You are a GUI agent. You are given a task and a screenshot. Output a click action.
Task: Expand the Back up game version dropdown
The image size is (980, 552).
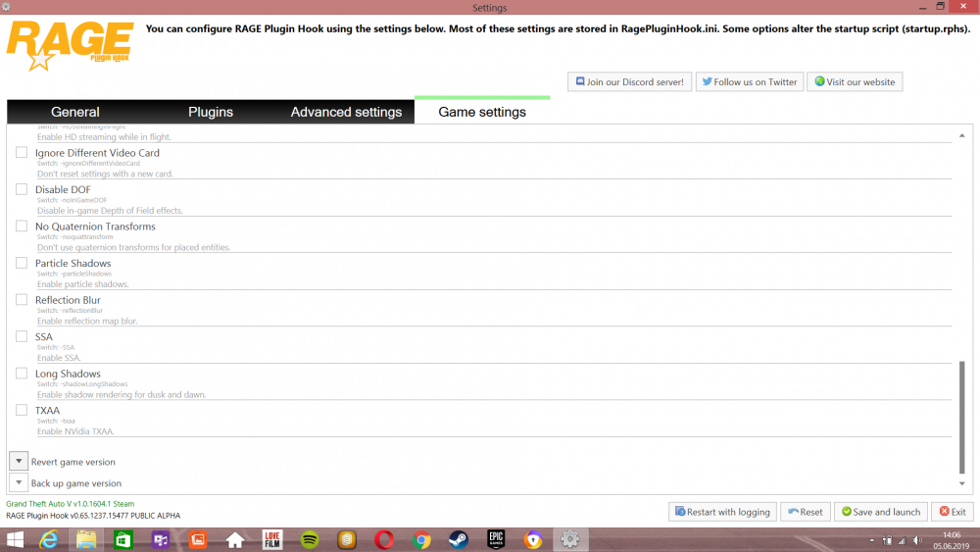pos(19,482)
